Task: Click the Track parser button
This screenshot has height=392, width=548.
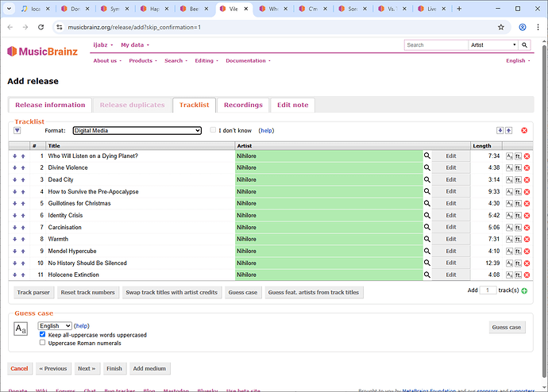Action: [35, 292]
